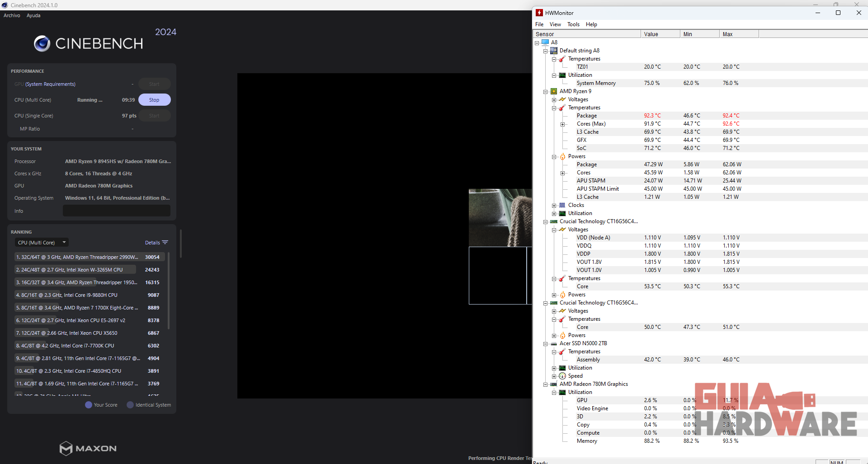
Task: Collapse the AMD Radeon 780M Graphics node
Action: point(546,384)
